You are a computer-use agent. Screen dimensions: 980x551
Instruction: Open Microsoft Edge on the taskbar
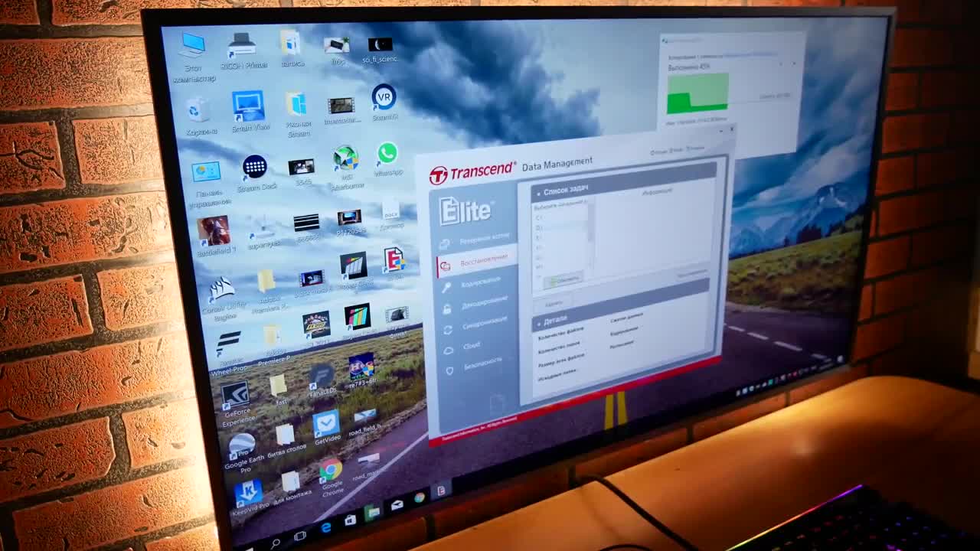(x=326, y=529)
